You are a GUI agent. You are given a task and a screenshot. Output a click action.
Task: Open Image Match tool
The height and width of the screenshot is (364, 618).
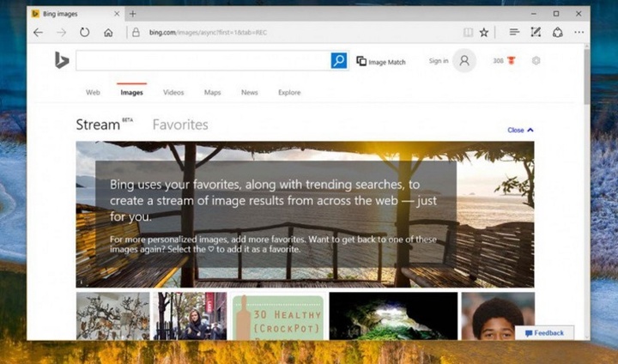[x=380, y=62]
